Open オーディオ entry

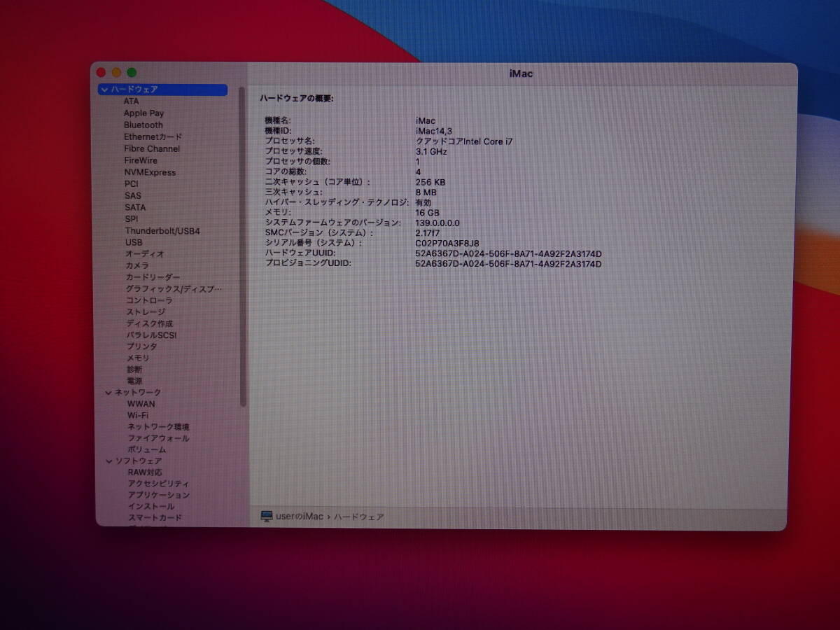click(145, 254)
